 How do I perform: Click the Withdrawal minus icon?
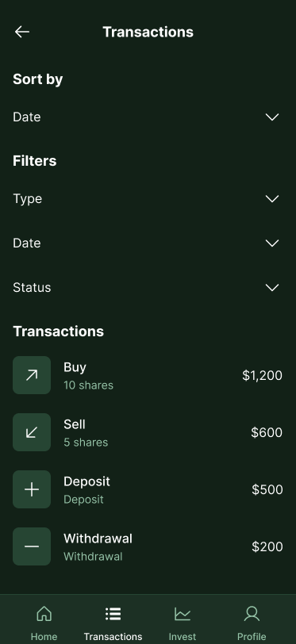coord(32,546)
